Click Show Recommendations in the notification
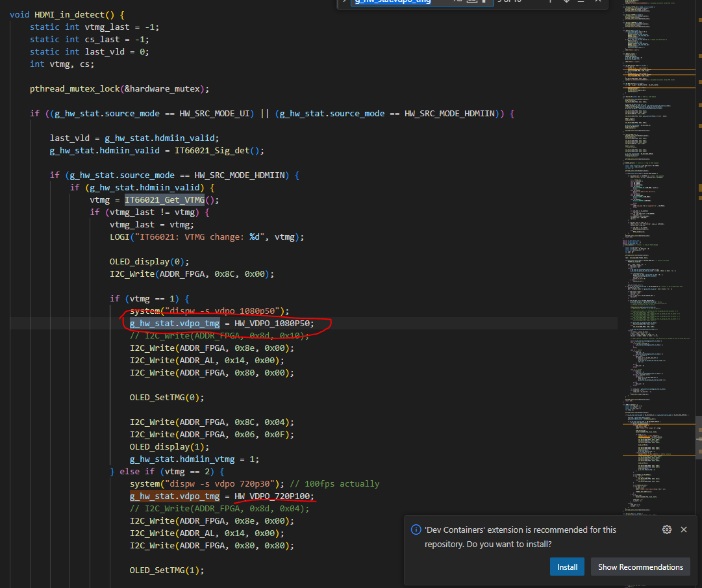The height and width of the screenshot is (588, 702). (640, 566)
